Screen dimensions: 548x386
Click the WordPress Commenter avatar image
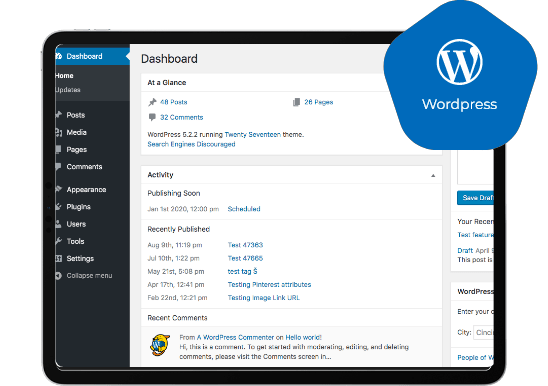(160, 345)
